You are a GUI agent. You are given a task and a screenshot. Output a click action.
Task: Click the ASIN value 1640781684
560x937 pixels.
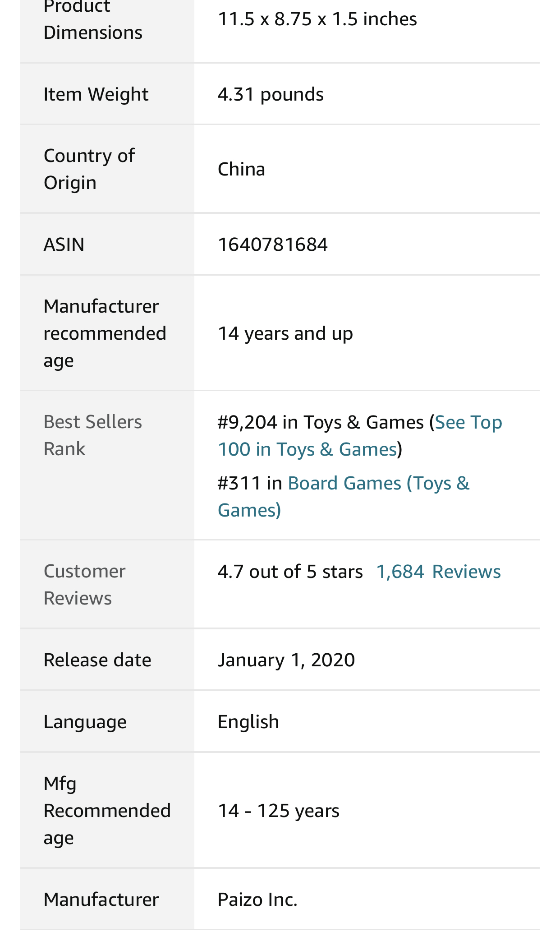(272, 245)
